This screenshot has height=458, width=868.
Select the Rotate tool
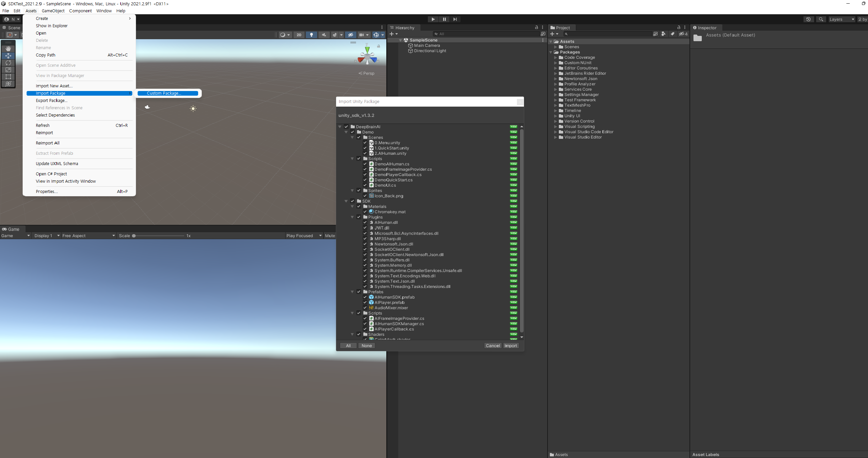point(8,62)
